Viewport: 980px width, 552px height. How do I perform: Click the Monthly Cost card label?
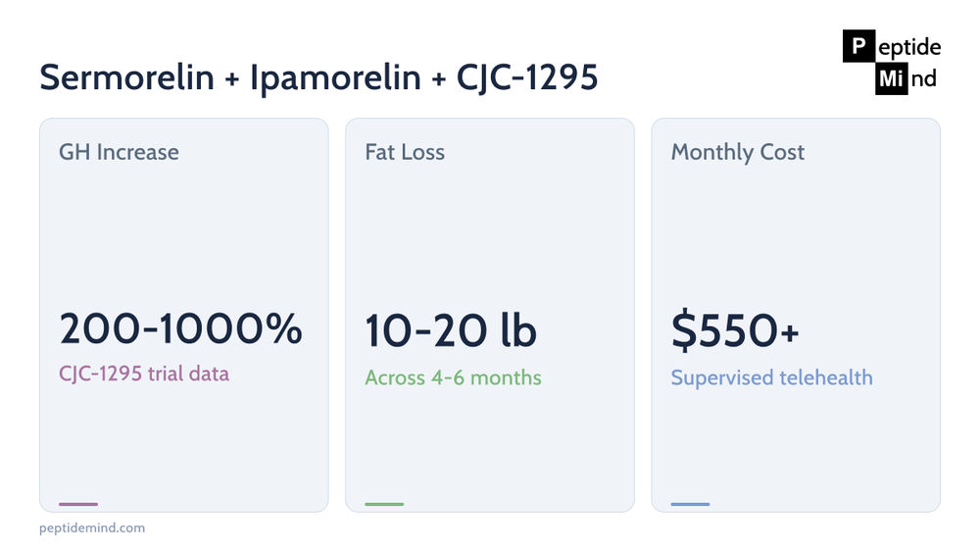pyautogui.click(x=738, y=152)
